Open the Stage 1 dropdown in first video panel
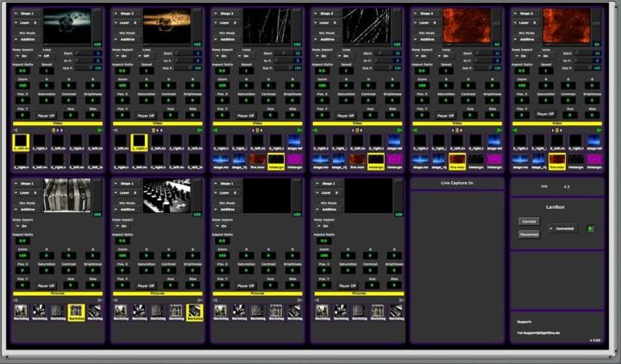The height and width of the screenshot is (364, 621). pyautogui.click(x=25, y=14)
